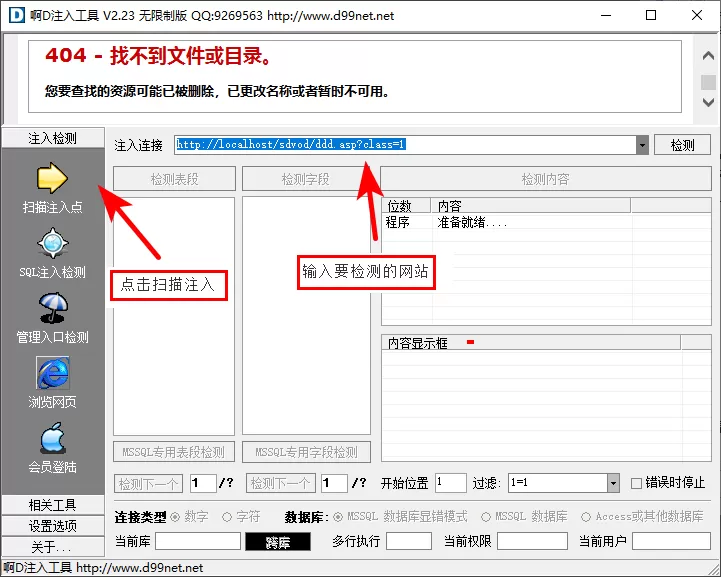Screen dimensions: 721x577
Task: Select Access或其他数据库 radio button
Action: click(x=585, y=517)
